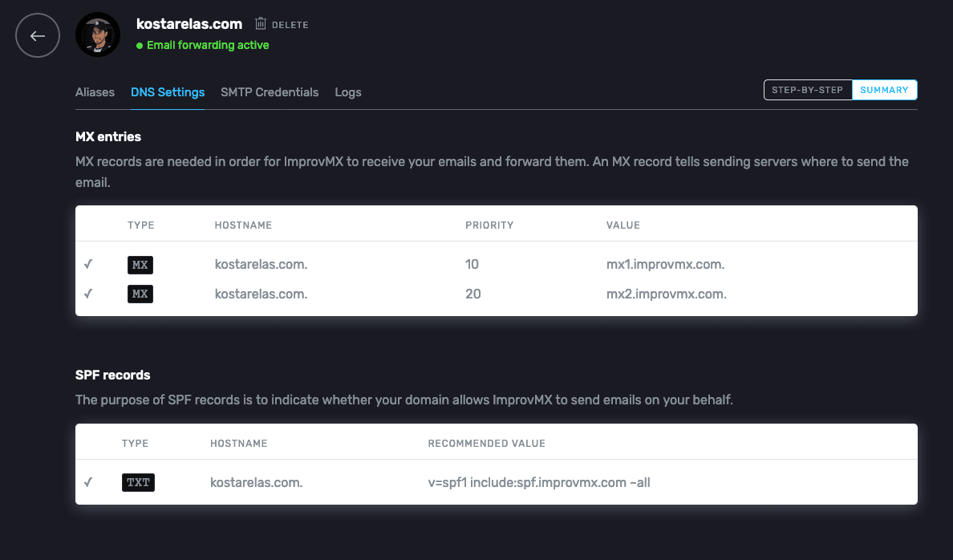The image size is (953, 560).
Task: Switch to Summary view
Action: point(884,90)
